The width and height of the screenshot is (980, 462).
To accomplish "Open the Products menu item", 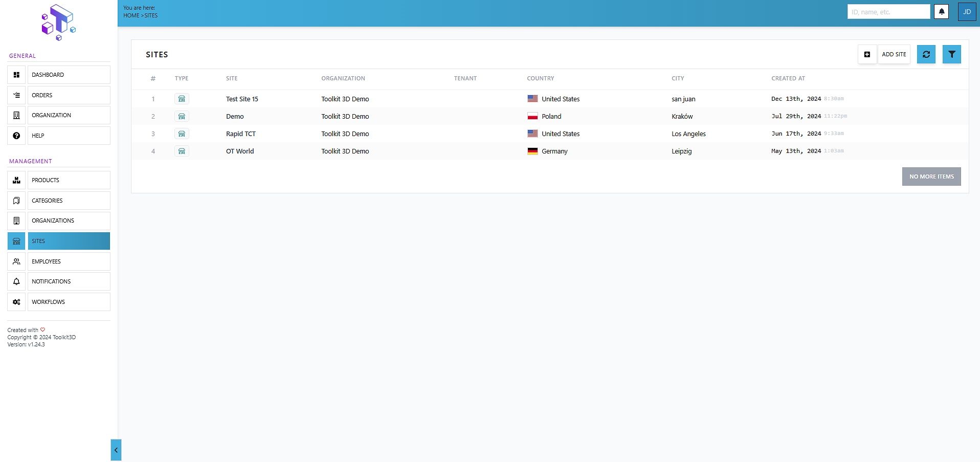I will 69,180.
